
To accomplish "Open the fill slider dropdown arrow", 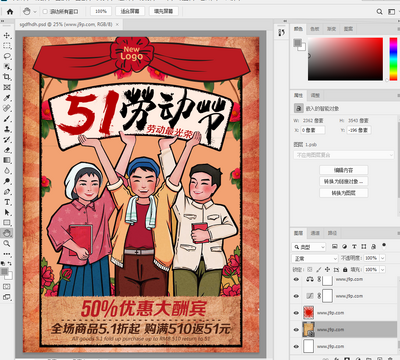I will [383, 269].
